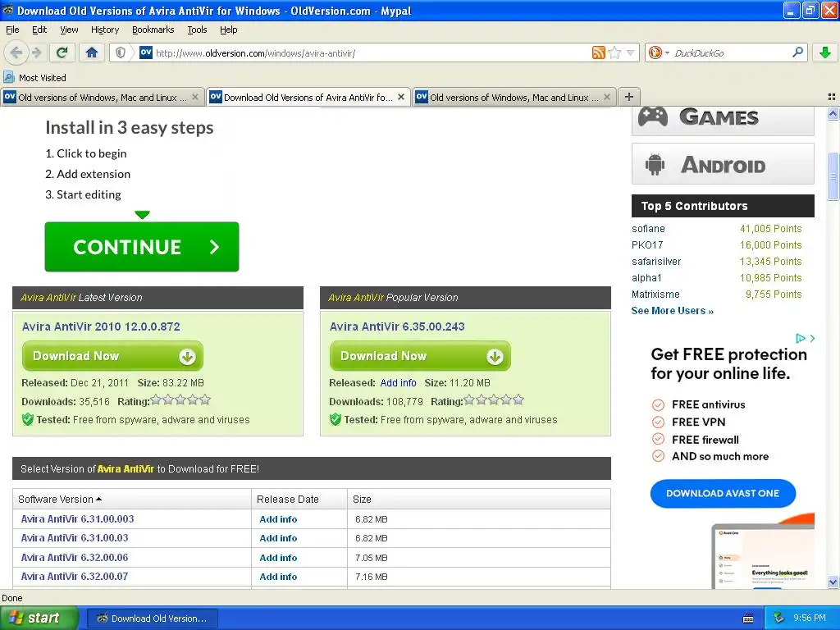Open the Edit menu
This screenshot has width=840, height=630.
pos(39,30)
